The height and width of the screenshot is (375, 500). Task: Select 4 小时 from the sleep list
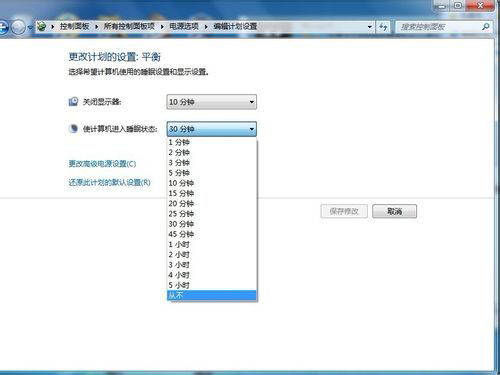(x=212, y=275)
